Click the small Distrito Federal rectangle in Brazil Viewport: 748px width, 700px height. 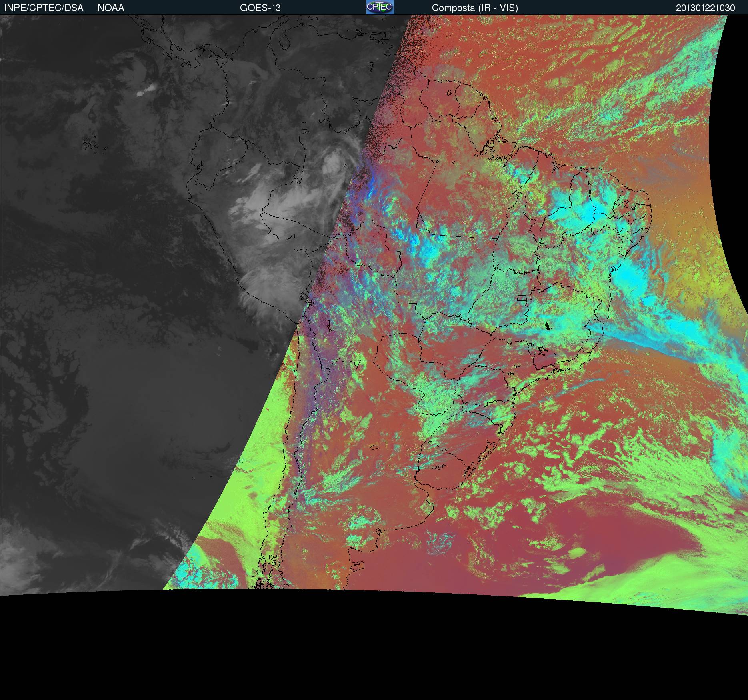point(522,298)
